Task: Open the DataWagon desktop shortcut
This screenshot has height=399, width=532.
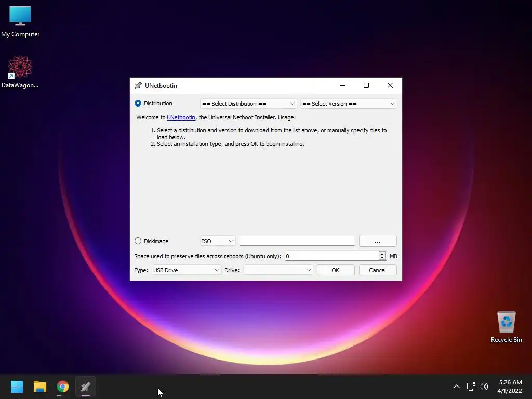Action: [20, 72]
